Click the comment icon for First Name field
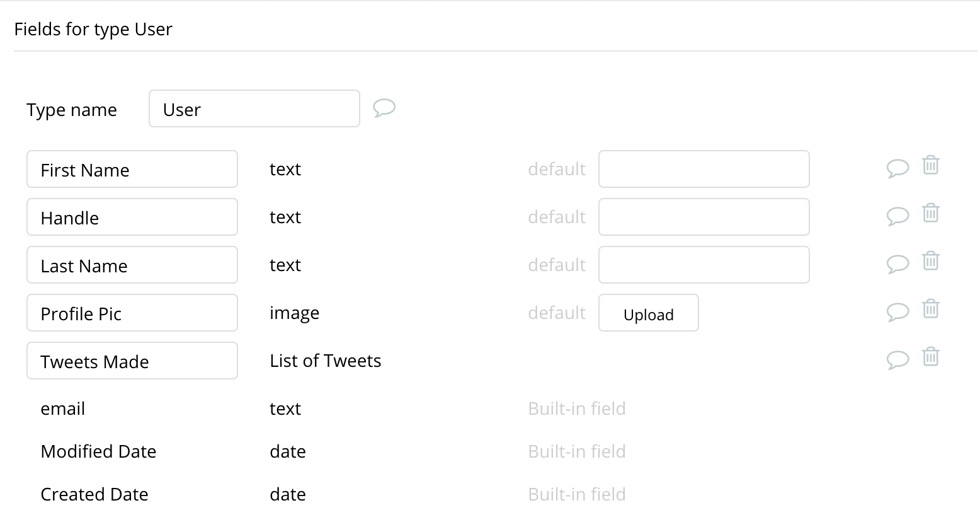980x527 pixels. pos(898,168)
